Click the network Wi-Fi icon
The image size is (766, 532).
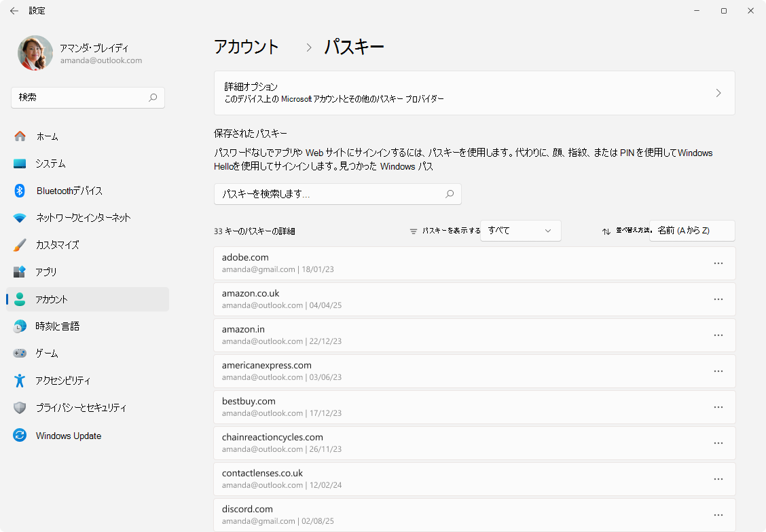[20, 218]
